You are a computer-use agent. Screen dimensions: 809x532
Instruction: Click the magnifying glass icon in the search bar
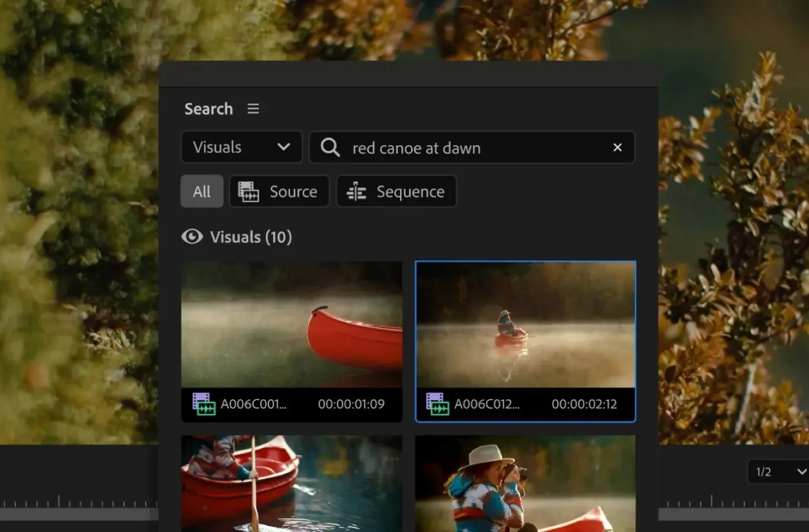pos(329,147)
